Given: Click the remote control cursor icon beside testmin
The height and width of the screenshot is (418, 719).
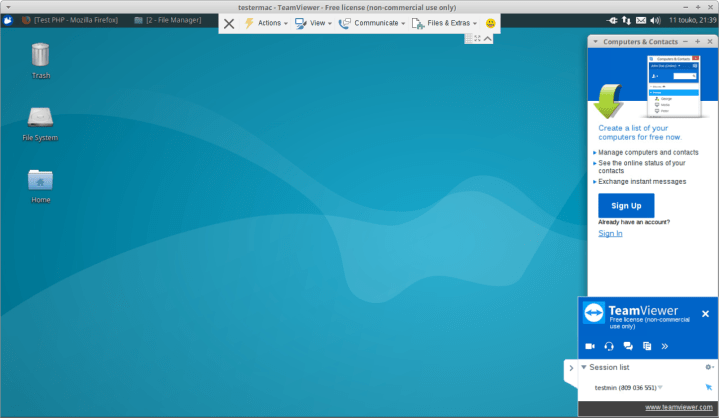Looking at the screenshot, I should (x=709, y=387).
